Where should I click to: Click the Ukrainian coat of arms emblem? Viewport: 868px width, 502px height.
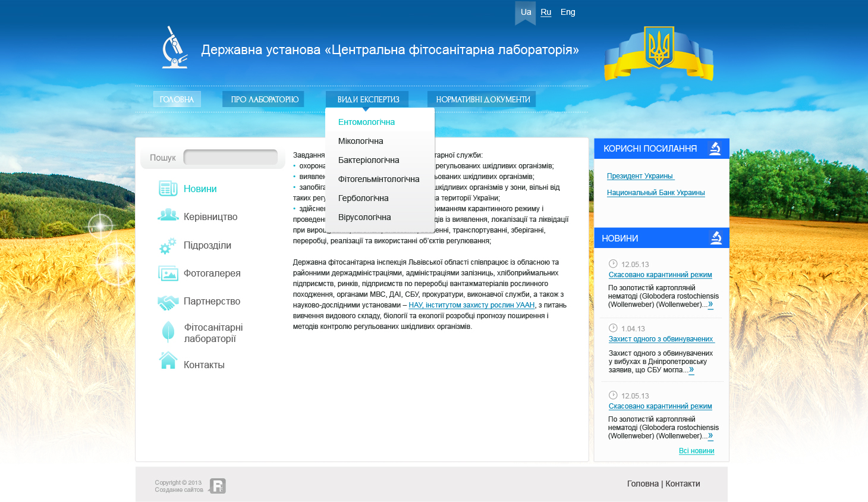point(659,48)
